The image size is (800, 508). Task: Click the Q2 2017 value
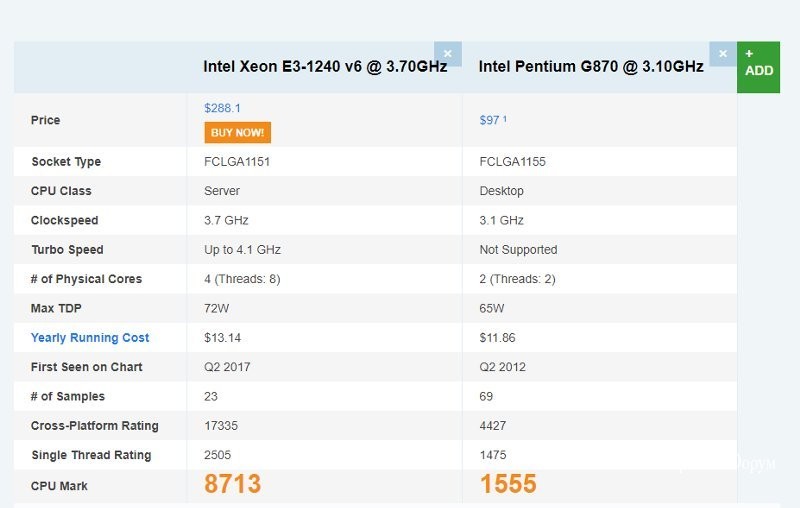(227, 367)
